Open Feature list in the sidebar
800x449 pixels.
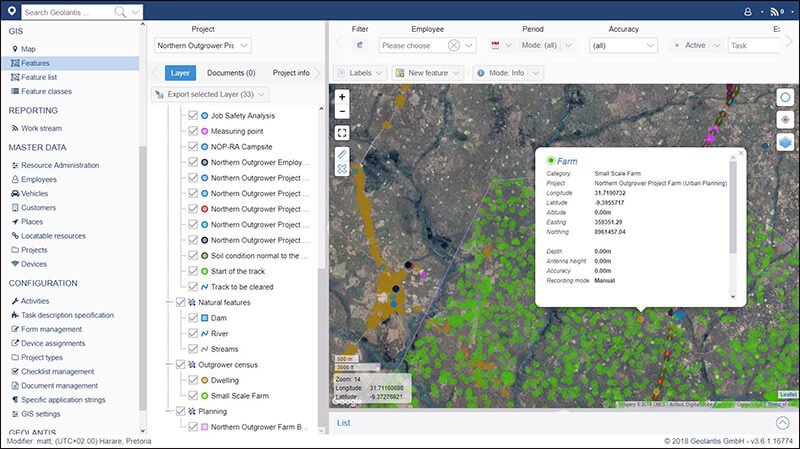[39, 77]
